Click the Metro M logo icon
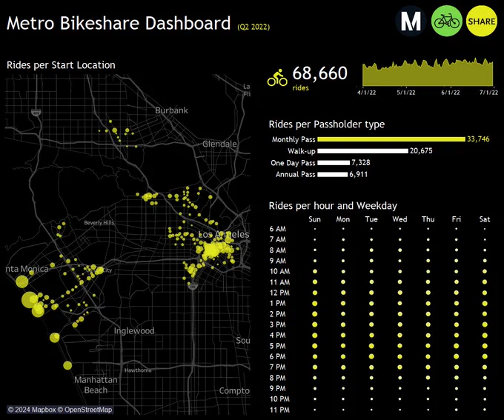Image resolution: width=504 pixels, height=420 pixels. (411, 21)
